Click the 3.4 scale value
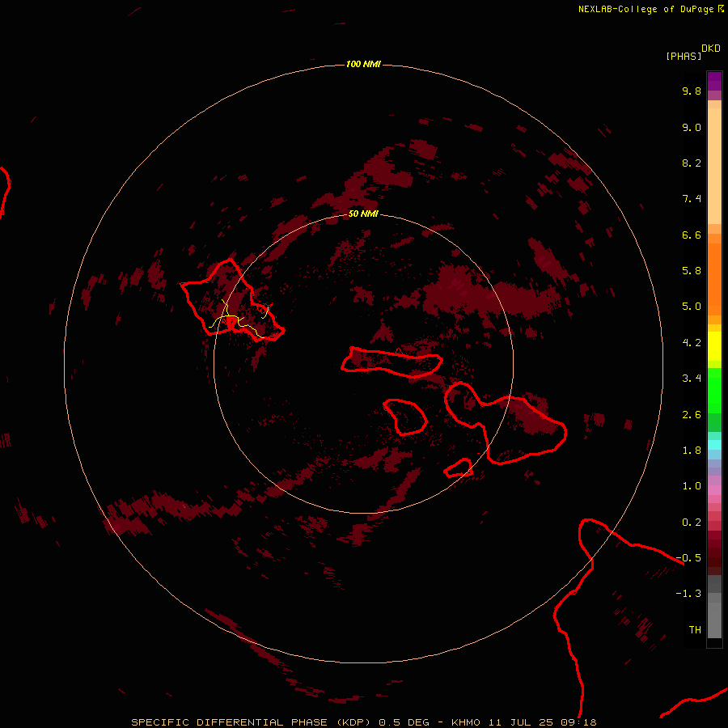Image resolution: width=728 pixels, height=728 pixels. pos(692,379)
